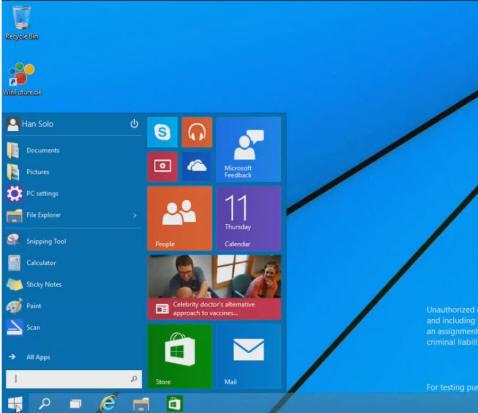
Task: Open the Microsoft Feedback tile
Action: click(x=248, y=149)
